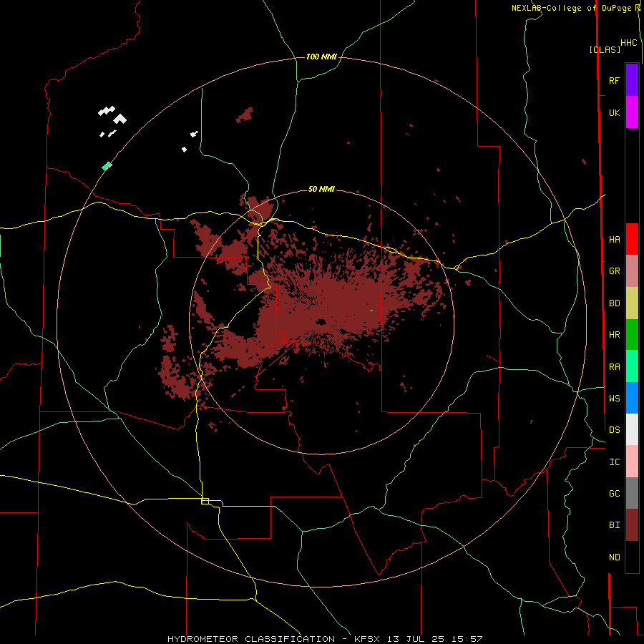Click the [CLAS] units label
The image size is (644, 644).
click(605, 49)
